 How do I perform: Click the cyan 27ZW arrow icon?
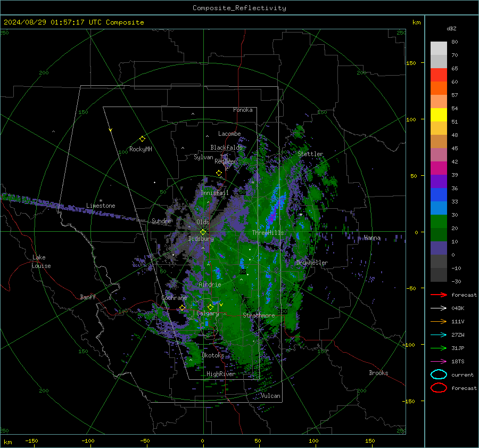pos(439,335)
